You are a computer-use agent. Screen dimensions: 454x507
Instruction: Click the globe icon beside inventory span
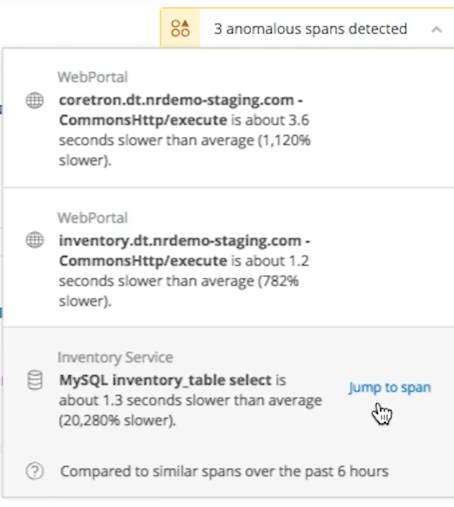[x=35, y=240]
